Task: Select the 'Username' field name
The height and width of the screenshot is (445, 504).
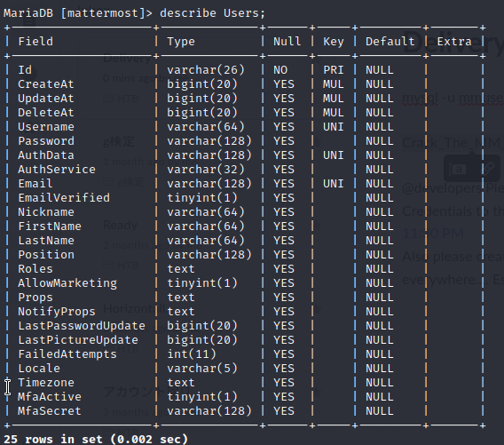Action: click(x=46, y=127)
